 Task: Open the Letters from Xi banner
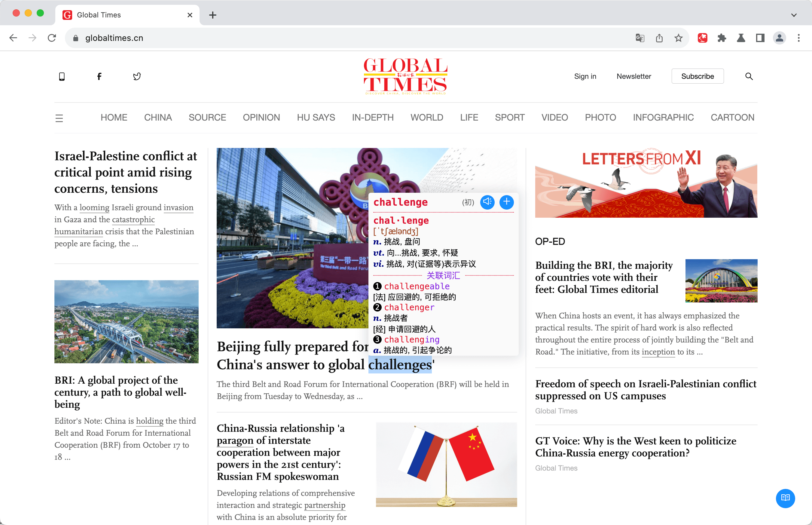[x=646, y=183]
